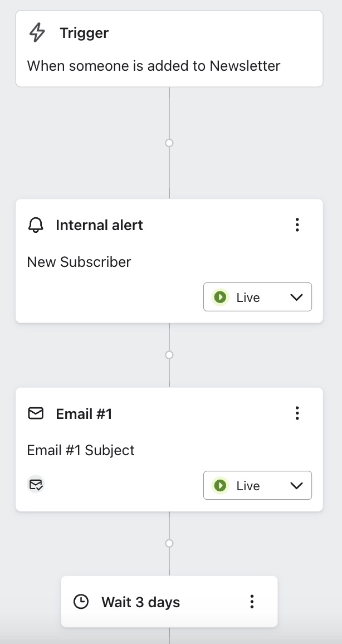The width and height of the screenshot is (342, 644).
Task: Click the green status icon in Email #1's Live control
Action: point(220,485)
